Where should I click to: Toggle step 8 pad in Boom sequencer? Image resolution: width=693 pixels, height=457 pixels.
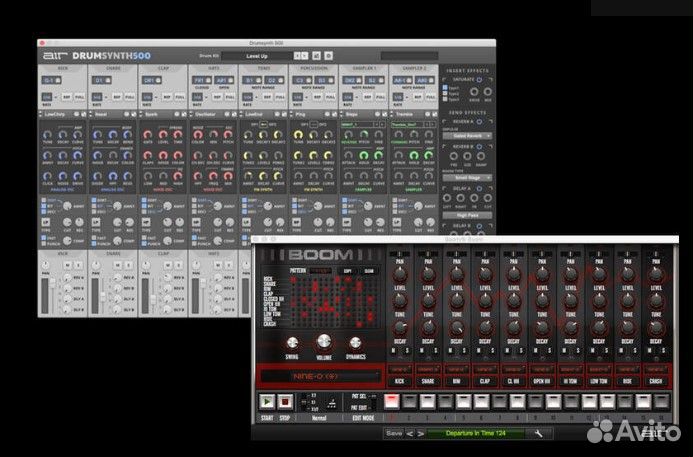518,401
